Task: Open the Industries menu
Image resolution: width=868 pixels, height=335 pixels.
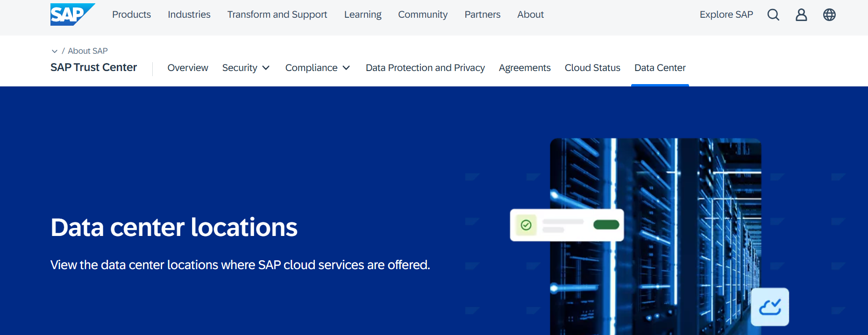Action: [x=189, y=14]
